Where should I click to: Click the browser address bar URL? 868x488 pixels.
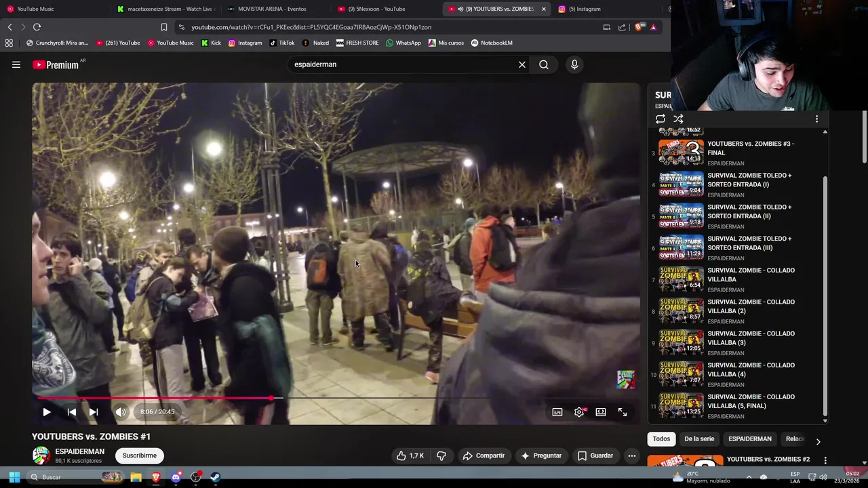[x=311, y=27]
